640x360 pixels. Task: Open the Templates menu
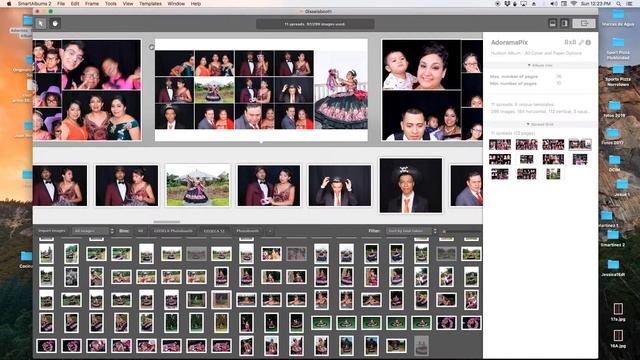pos(150,4)
